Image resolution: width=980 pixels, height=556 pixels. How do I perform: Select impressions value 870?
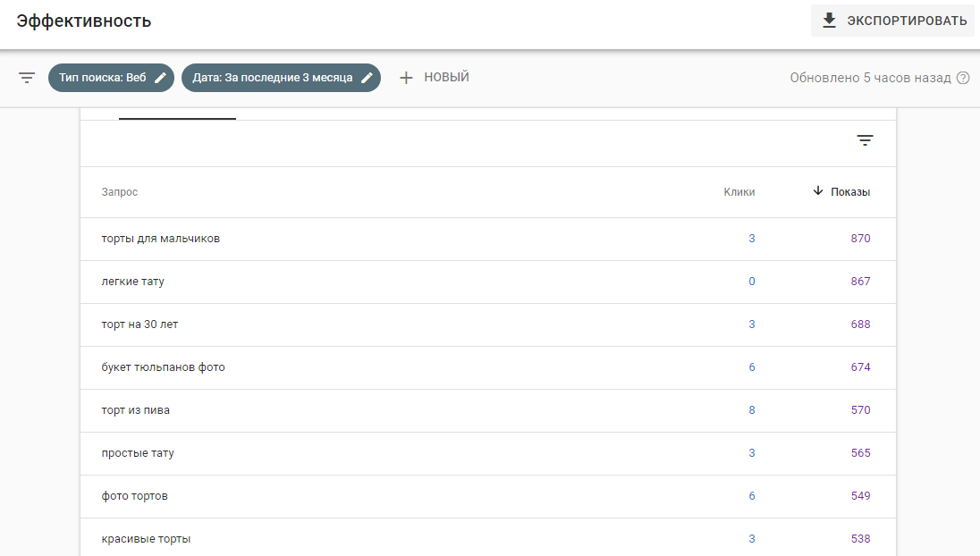pyautogui.click(x=860, y=239)
